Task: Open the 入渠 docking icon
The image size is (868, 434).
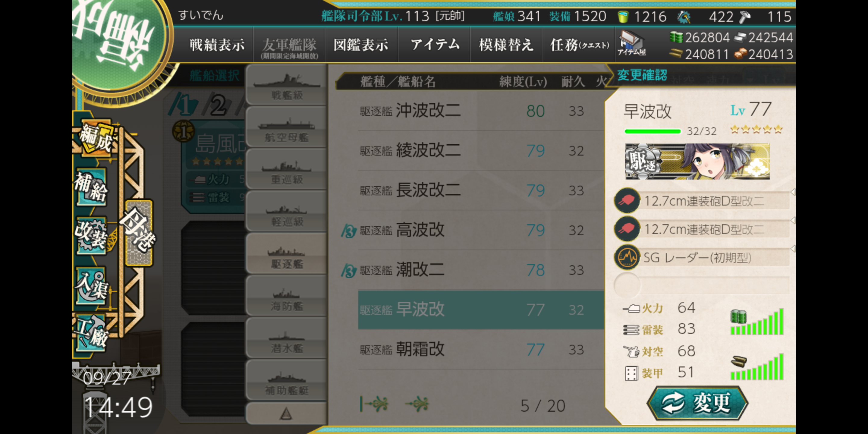Action: [x=92, y=285]
